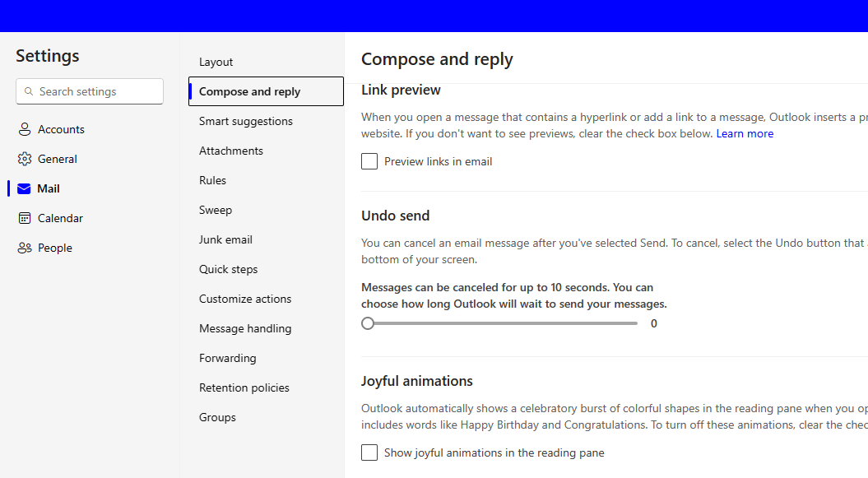Enable Preview links in email checkbox
Viewport: 868px width, 478px height.
pyautogui.click(x=369, y=161)
